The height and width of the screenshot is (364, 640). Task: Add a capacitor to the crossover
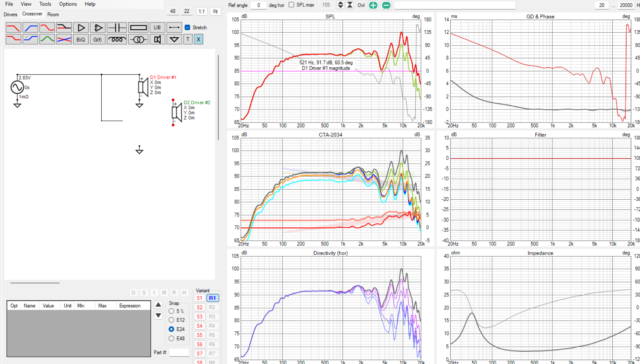117,28
